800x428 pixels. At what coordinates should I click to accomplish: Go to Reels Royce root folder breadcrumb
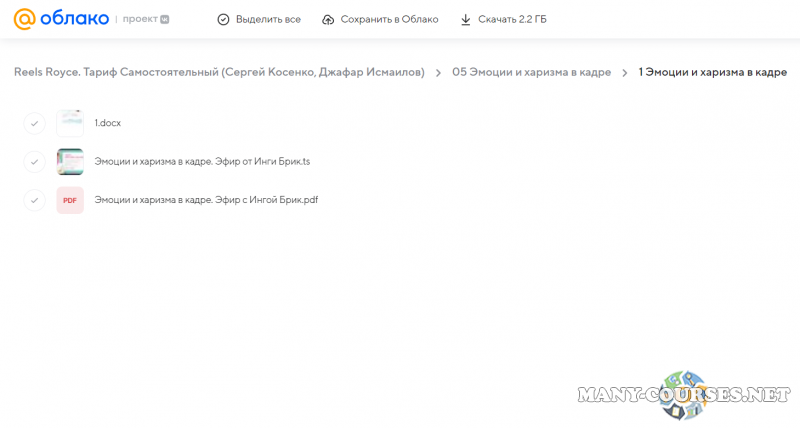click(x=219, y=72)
